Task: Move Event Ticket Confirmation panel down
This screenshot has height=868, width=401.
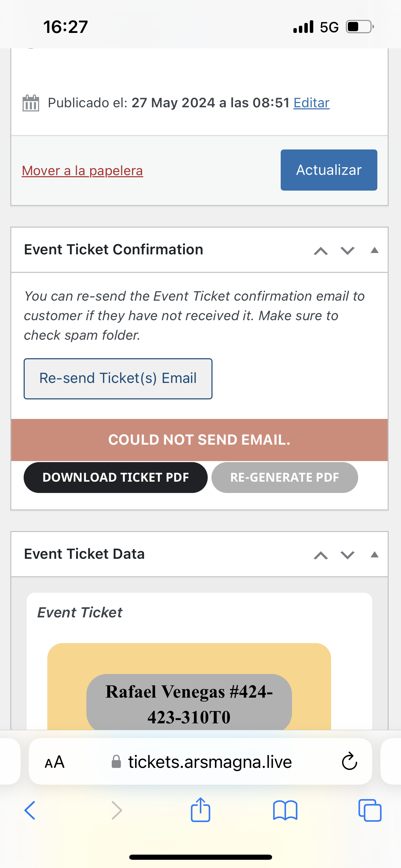Action: click(x=348, y=251)
